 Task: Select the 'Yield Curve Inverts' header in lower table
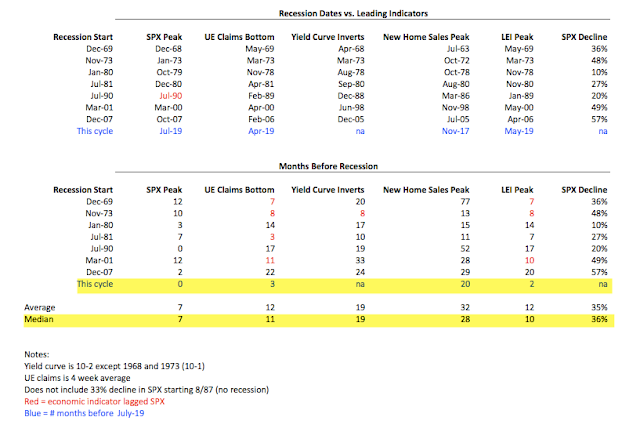[x=328, y=190]
